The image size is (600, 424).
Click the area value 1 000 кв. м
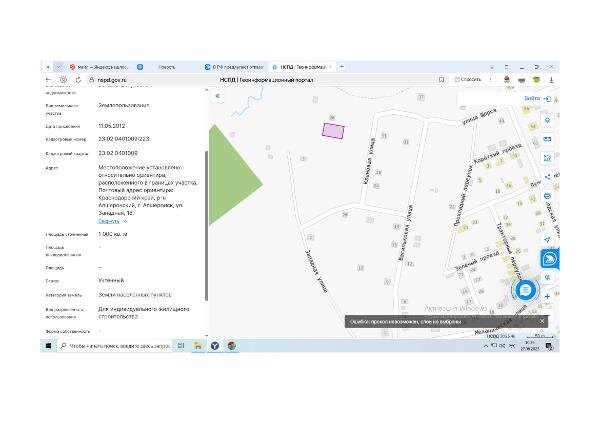click(x=113, y=234)
